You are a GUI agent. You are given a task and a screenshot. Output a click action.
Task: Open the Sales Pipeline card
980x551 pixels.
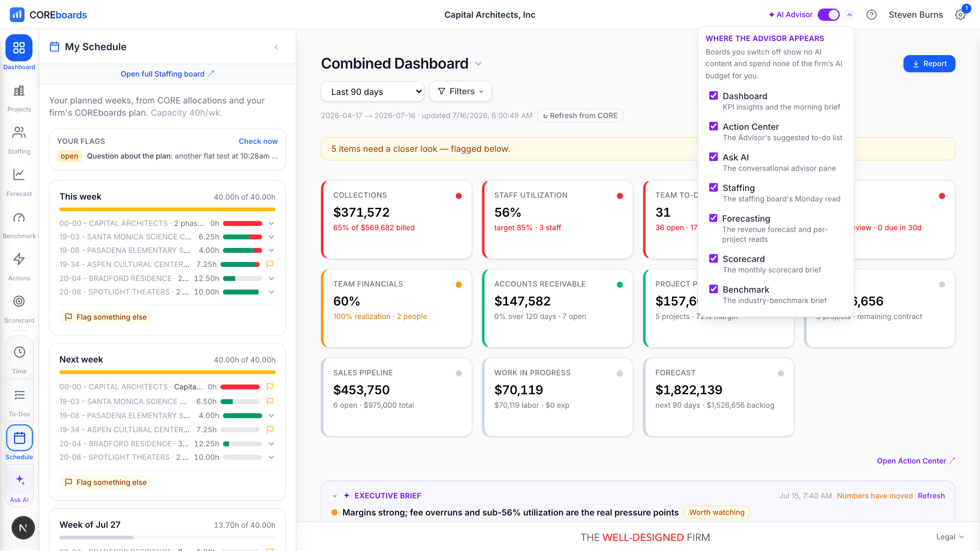click(x=396, y=397)
